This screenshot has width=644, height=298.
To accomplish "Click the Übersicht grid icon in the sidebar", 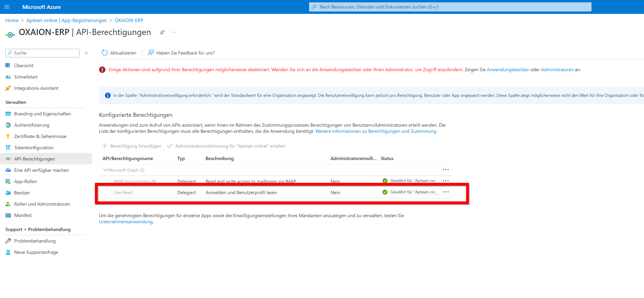I will (x=8, y=65).
